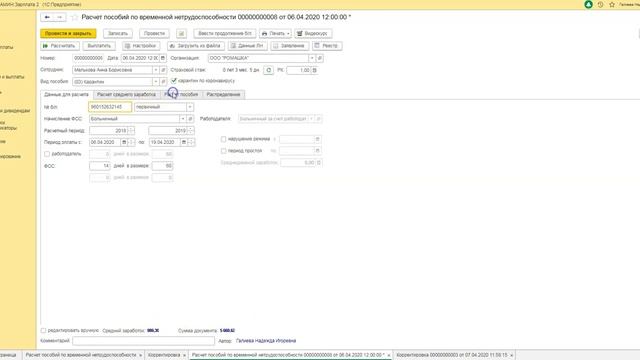Viewport: 640px width, 360px height.
Task: Click the Реестр button
Action: [327, 46]
